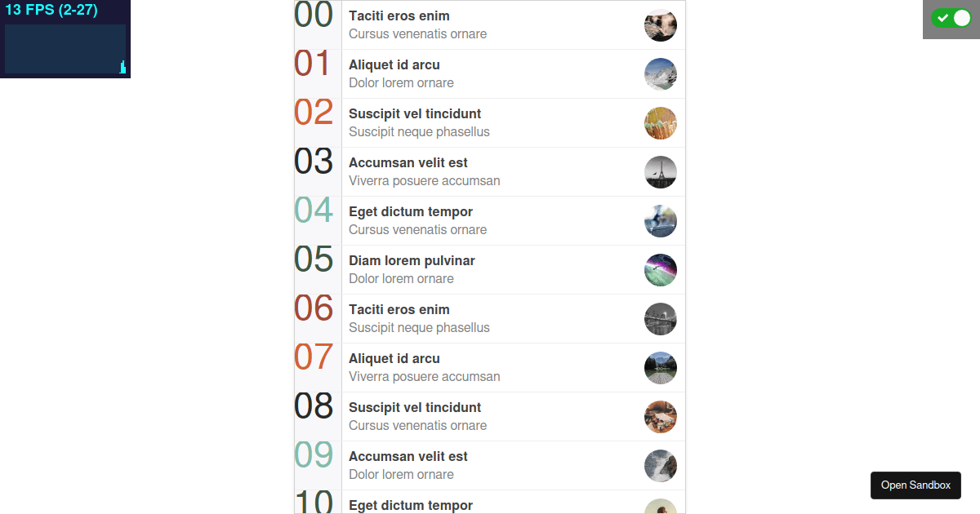Click the Eiffel Tower photo on row 03

coord(660,172)
